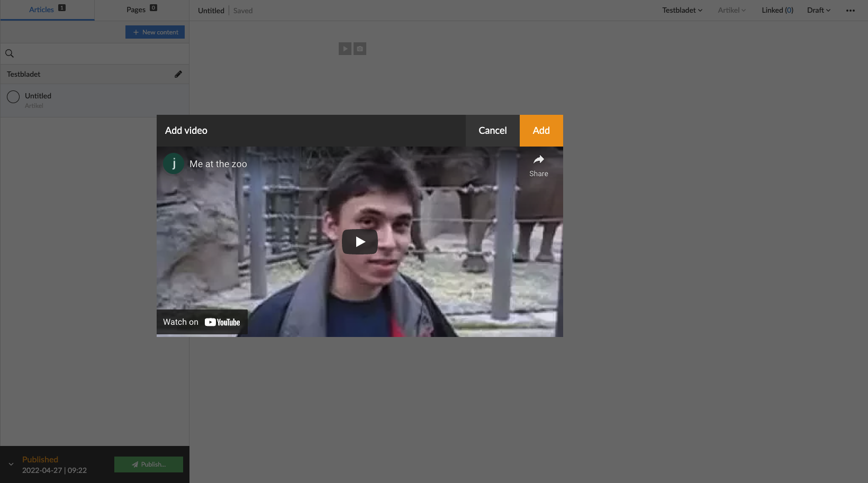Image resolution: width=868 pixels, height=483 pixels.
Task: Click the search magnifier icon
Action: click(x=9, y=53)
